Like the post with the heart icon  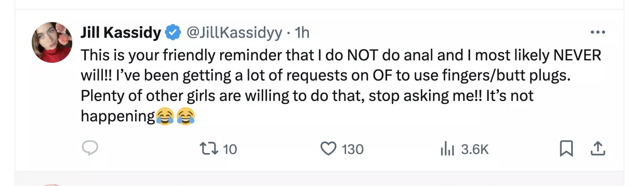point(328,148)
